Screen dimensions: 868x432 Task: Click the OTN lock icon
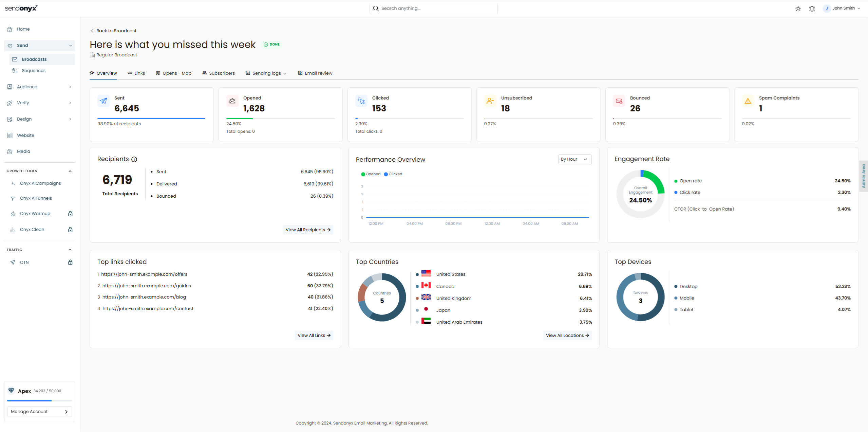70,262
